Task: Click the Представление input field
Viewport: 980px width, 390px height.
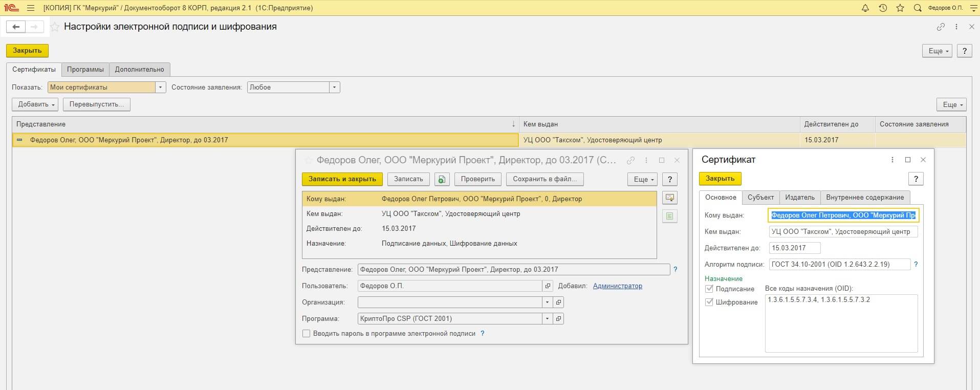Action: tap(513, 270)
